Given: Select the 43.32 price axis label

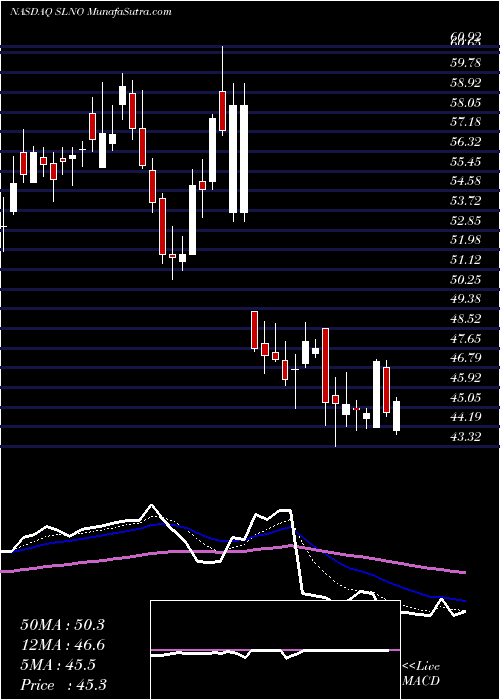Looking at the screenshot, I should pos(466,437).
